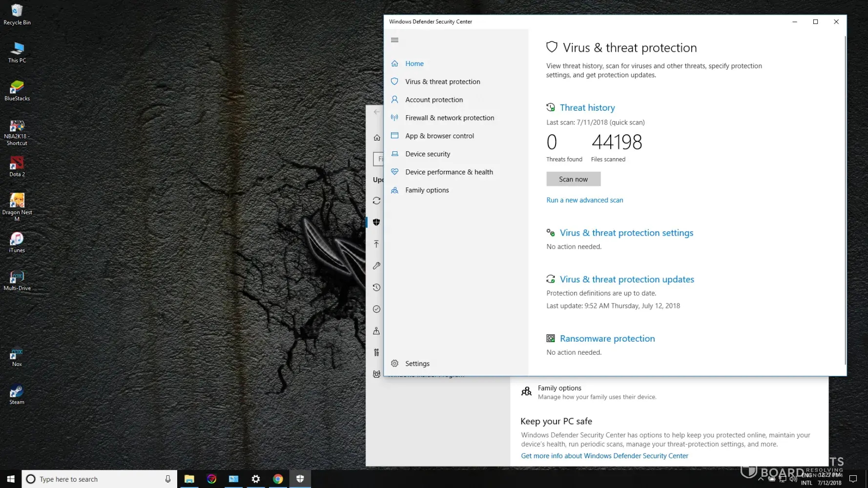Screen dimensions: 868x488
Task: Go to Home in Defender sidebar
Action: click(414, 63)
